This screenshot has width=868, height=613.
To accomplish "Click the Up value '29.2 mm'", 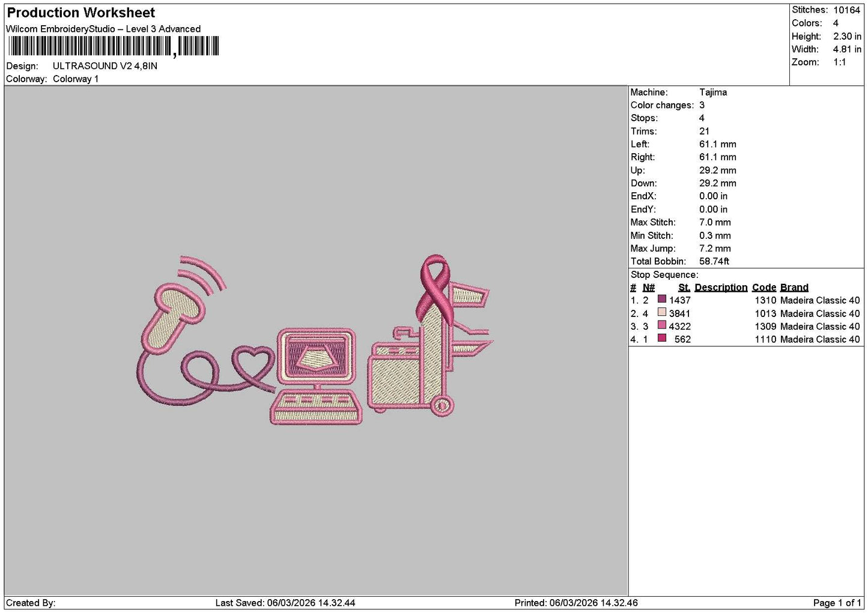I will click(x=718, y=171).
